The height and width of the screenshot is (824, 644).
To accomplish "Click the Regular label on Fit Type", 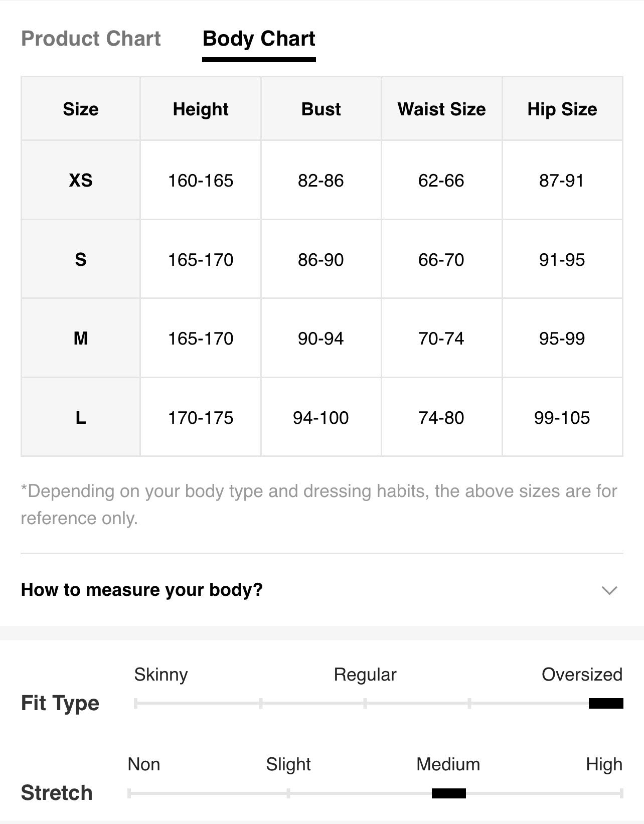I will (365, 675).
